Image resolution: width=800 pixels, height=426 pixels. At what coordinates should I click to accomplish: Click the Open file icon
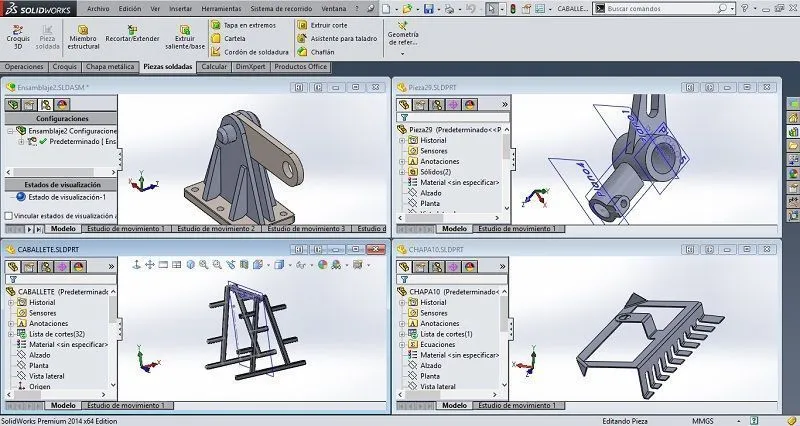tap(407, 9)
